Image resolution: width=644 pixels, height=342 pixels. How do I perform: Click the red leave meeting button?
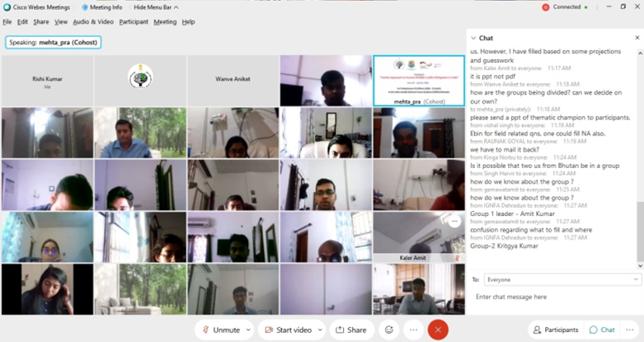coord(438,330)
